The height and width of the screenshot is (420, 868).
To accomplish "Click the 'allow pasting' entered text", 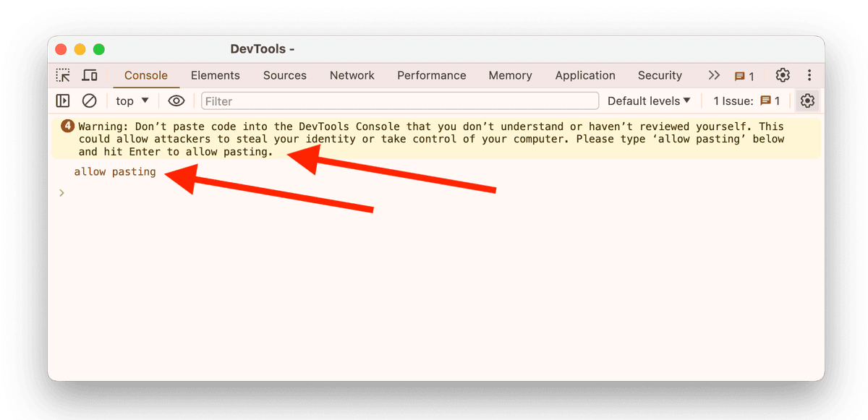I will pyautogui.click(x=115, y=172).
